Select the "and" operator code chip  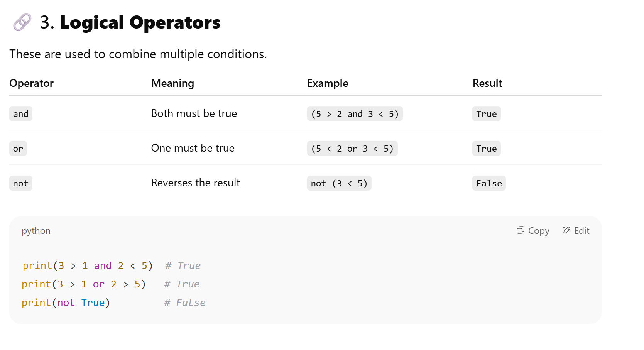[21, 114]
